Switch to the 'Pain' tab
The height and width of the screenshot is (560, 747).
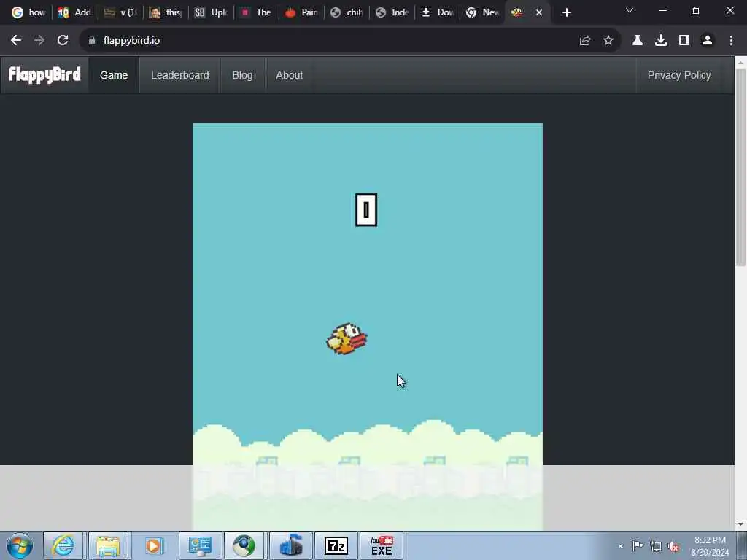pyautogui.click(x=301, y=12)
